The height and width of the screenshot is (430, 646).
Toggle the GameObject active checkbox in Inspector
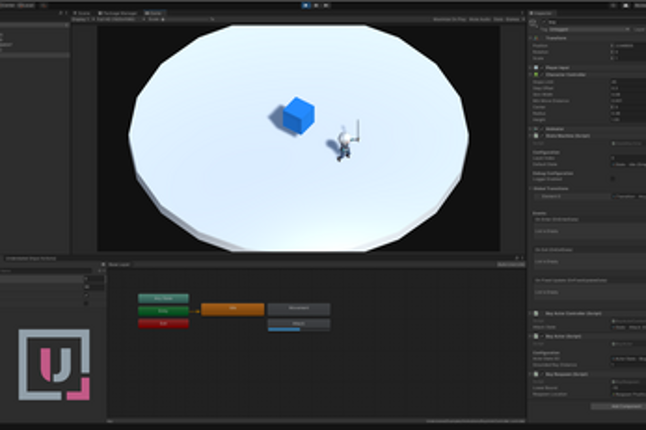pos(543,21)
